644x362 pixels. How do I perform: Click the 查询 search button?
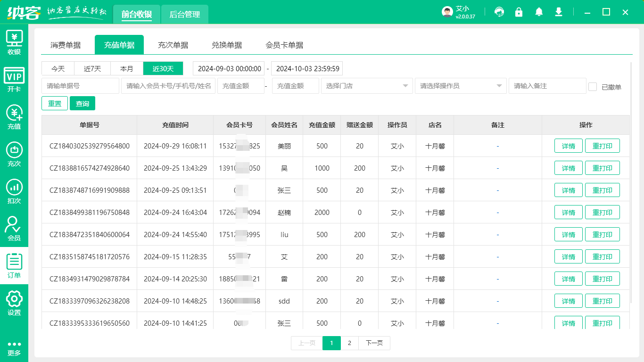(x=83, y=103)
